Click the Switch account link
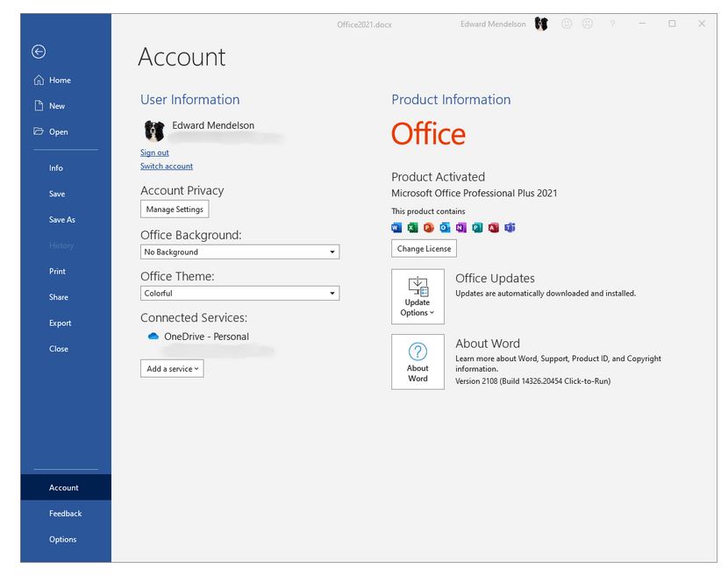 point(167,167)
